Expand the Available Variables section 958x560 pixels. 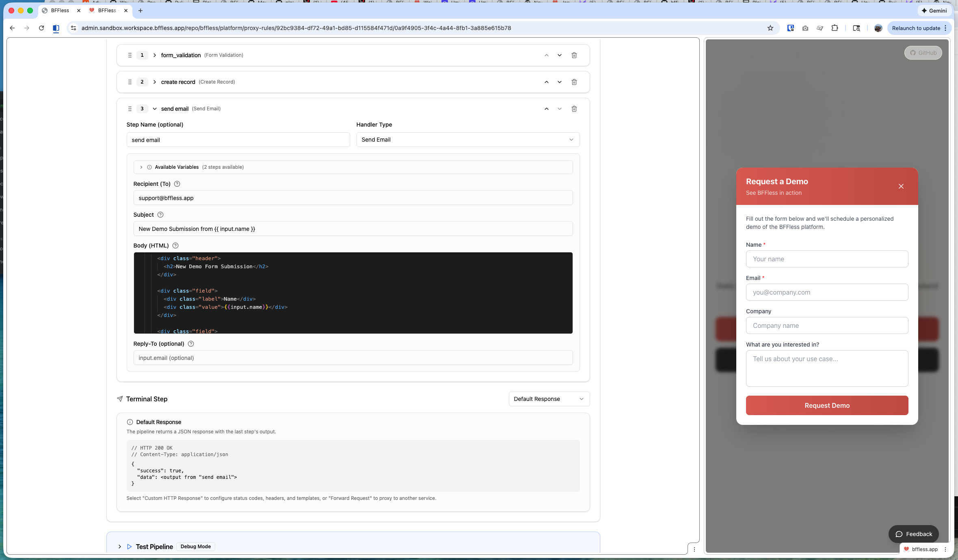pyautogui.click(x=141, y=167)
